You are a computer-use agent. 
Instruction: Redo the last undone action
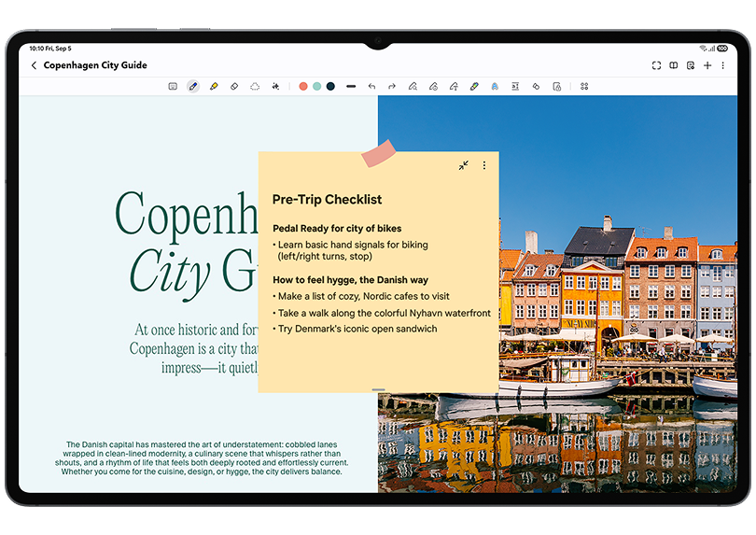coord(392,86)
